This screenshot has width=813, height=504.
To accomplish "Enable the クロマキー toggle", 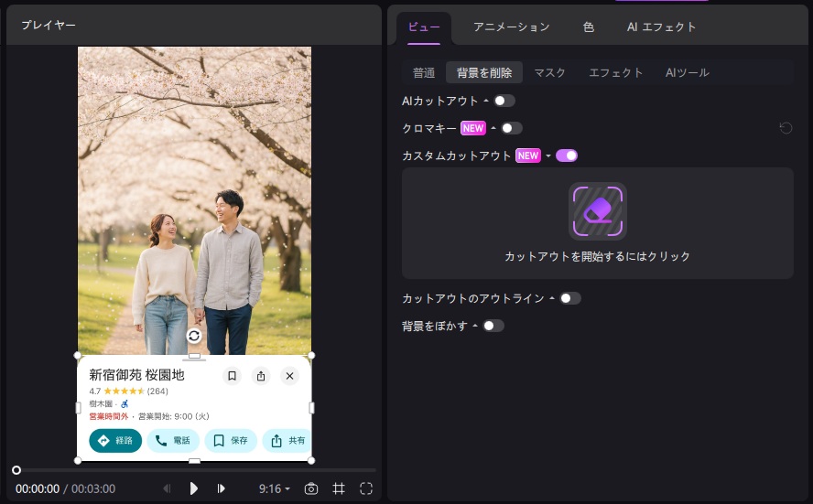I will pyautogui.click(x=511, y=128).
